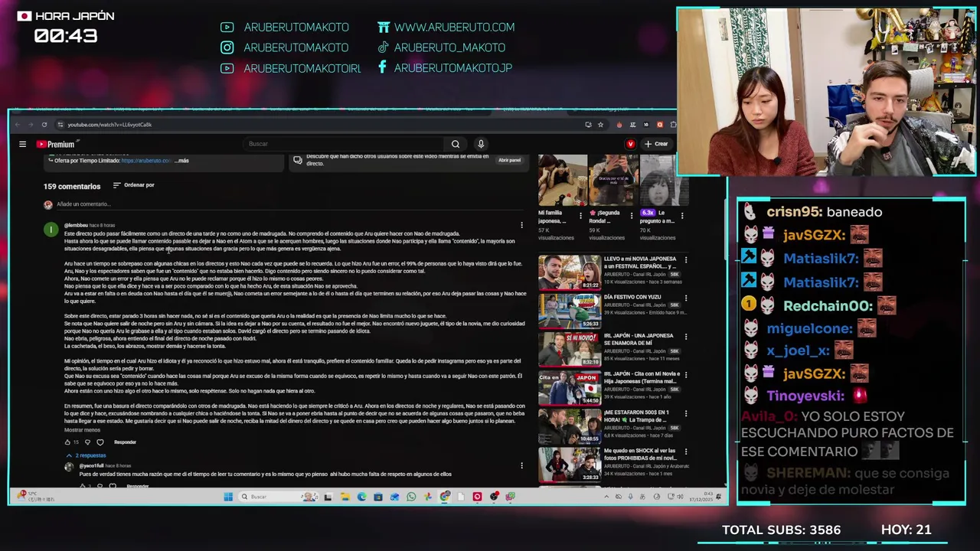
Task: Go back with the browser back arrow
Action: tap(18, 125)
